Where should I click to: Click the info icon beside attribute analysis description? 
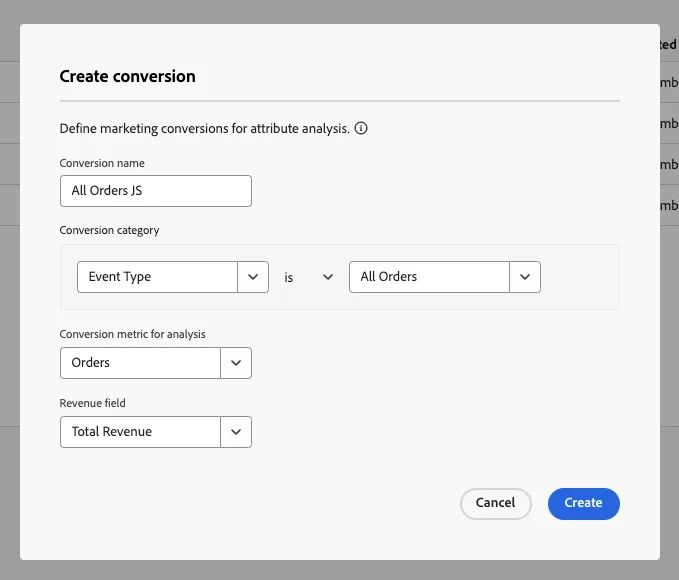click(361, 128)
